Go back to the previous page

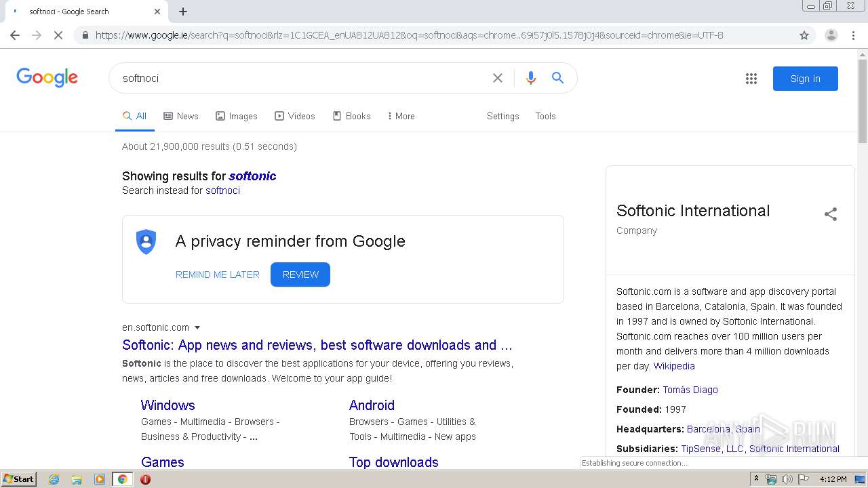pos(15,35)
